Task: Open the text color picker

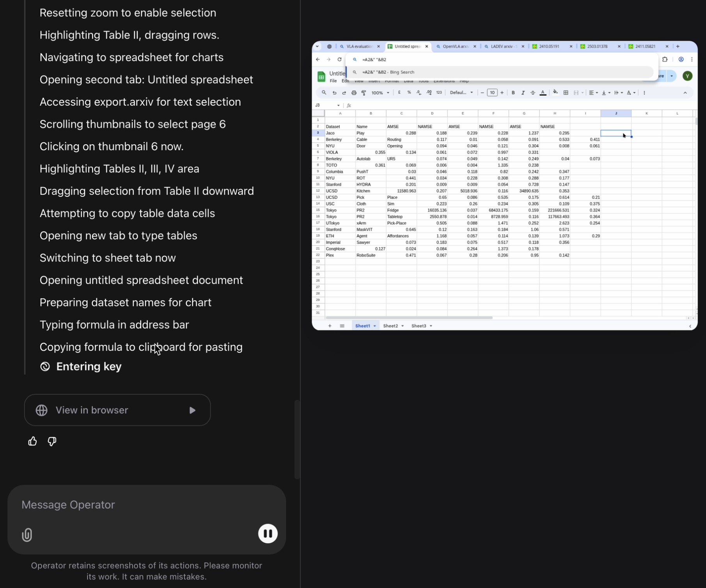Action: tap(543, 93)
